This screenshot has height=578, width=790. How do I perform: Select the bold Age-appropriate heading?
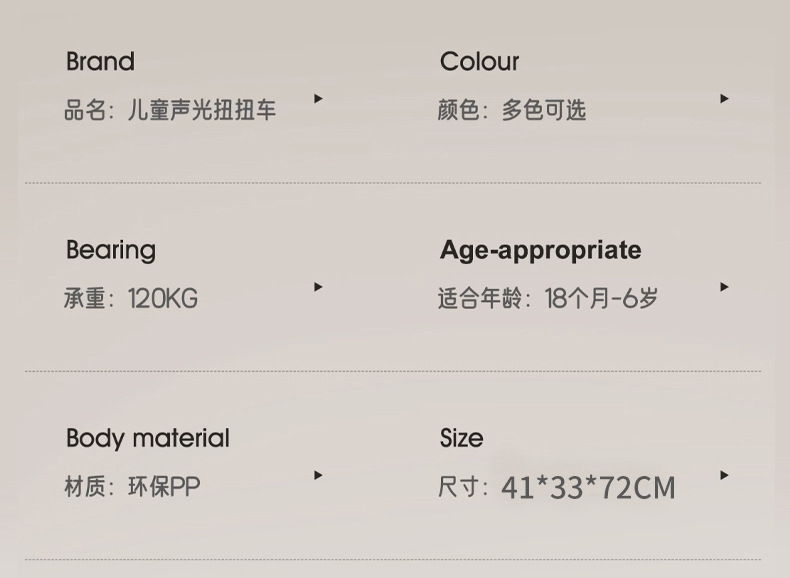coord(540,250)
